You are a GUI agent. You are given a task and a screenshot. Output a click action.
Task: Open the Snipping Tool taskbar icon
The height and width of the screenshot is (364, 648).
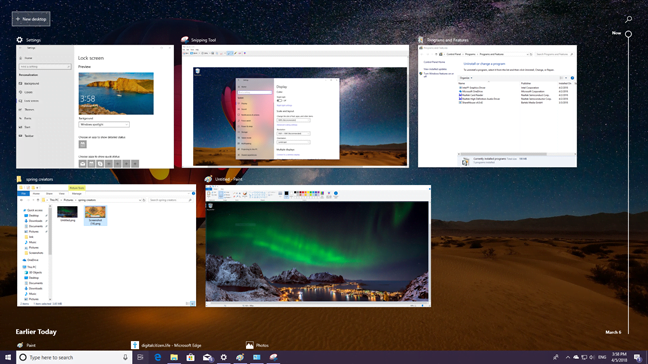coord(273,357)
